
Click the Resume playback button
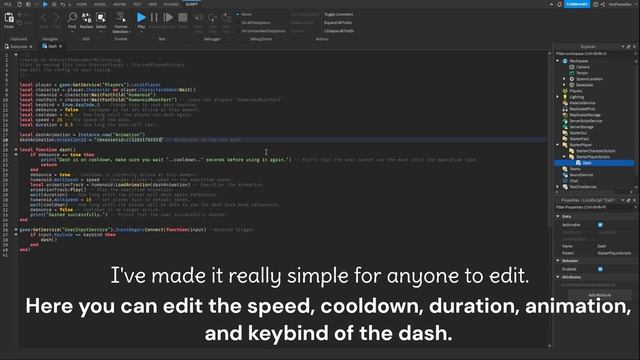168,17
